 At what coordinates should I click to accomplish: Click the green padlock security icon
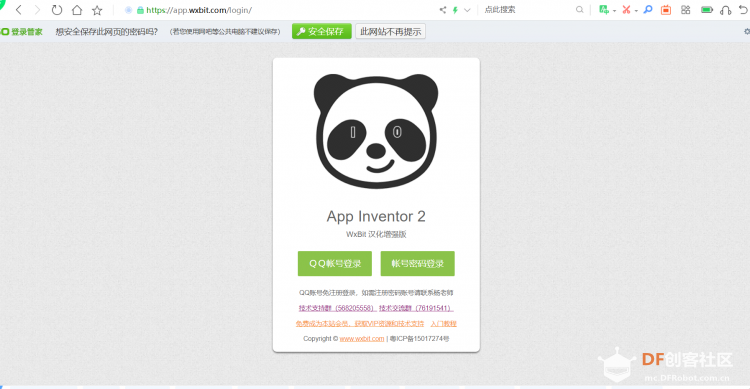pyautogui.click(x=140, y=10)
